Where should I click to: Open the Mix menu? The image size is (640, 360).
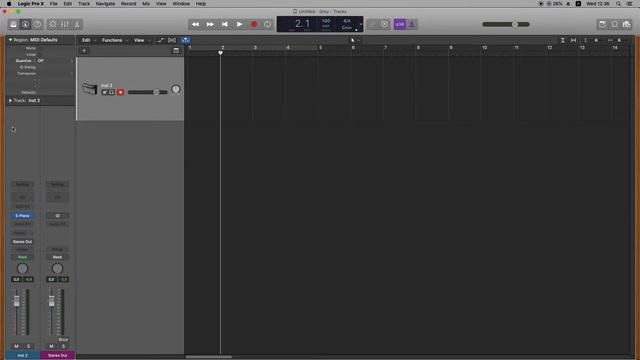click(146, 4)
